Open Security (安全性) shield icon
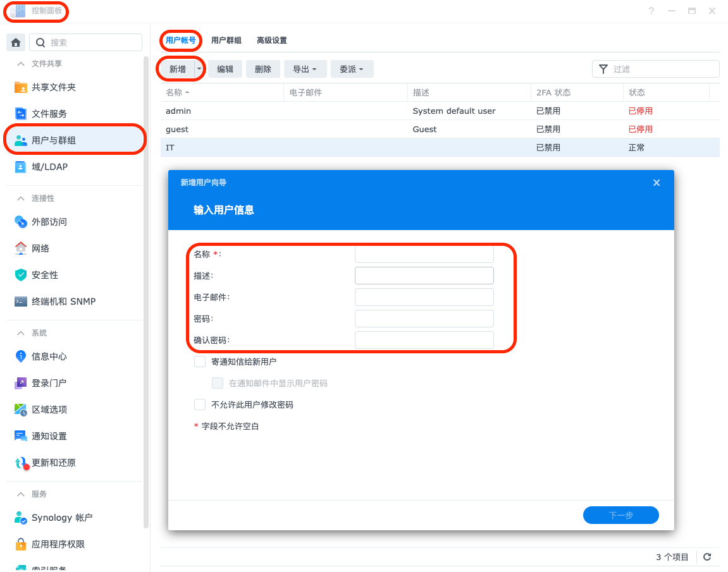This screenshot has height=572, width=728. (21, 275)
